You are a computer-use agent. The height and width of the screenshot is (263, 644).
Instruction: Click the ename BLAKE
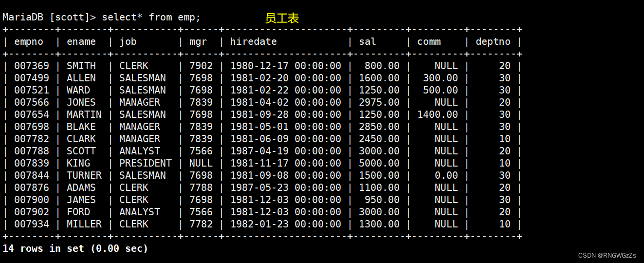tap(81, 127)
